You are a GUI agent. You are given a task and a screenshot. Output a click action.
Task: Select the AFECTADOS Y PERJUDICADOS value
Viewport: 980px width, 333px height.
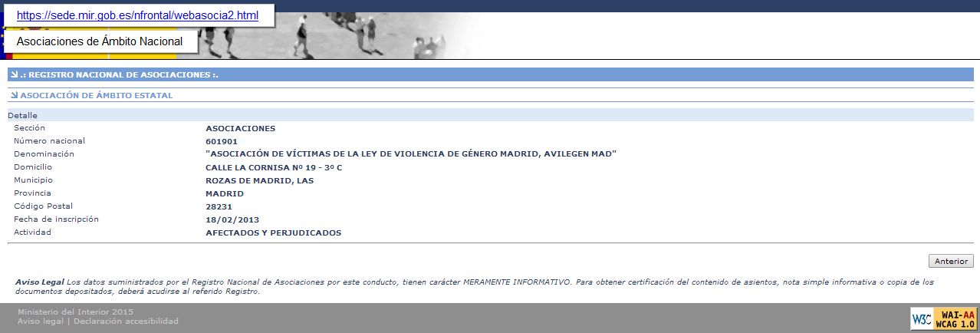pyautogui.click(x=273, y=232)
